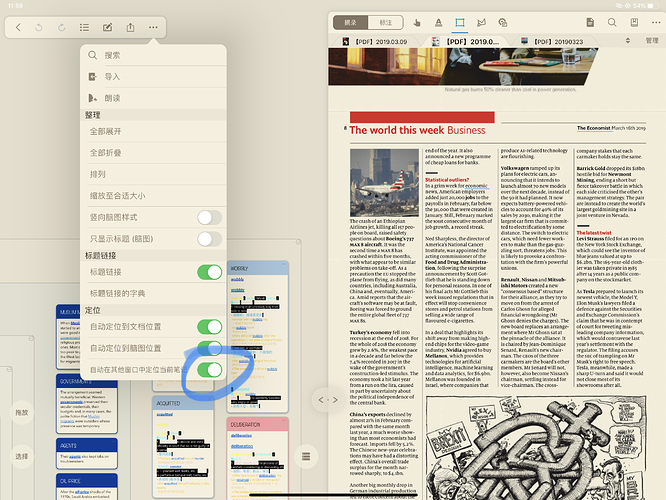Screen dimensions: 666x500
Task: Go back with the left chevron icon
Action: 18,28
